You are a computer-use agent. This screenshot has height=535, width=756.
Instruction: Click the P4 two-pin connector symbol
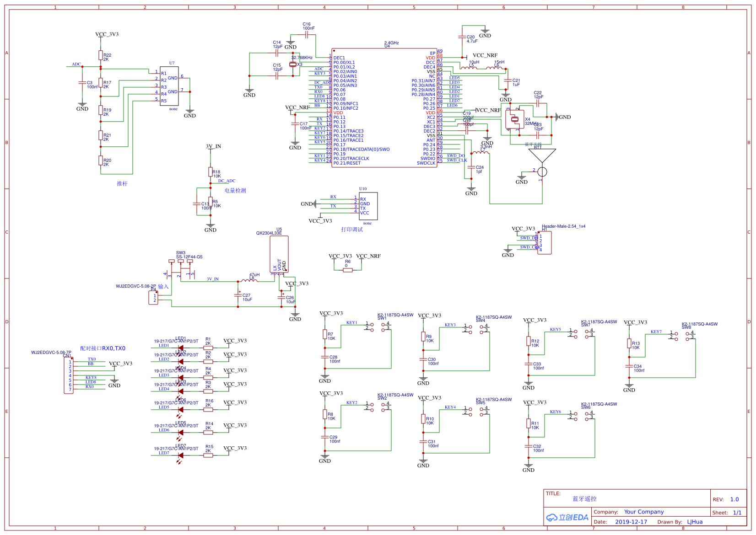(153, 298)
